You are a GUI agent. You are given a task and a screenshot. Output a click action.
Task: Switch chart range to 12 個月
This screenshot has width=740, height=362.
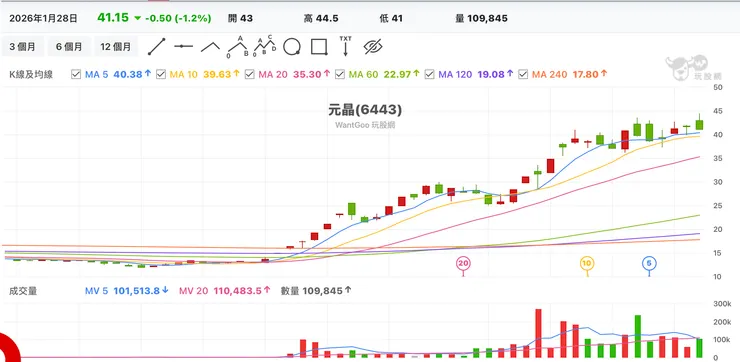tap(116, 47)
